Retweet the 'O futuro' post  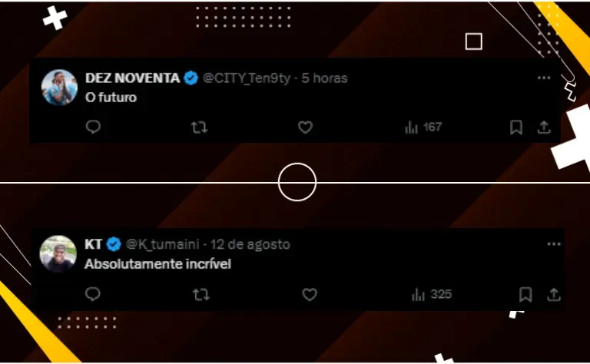point(199,127)
